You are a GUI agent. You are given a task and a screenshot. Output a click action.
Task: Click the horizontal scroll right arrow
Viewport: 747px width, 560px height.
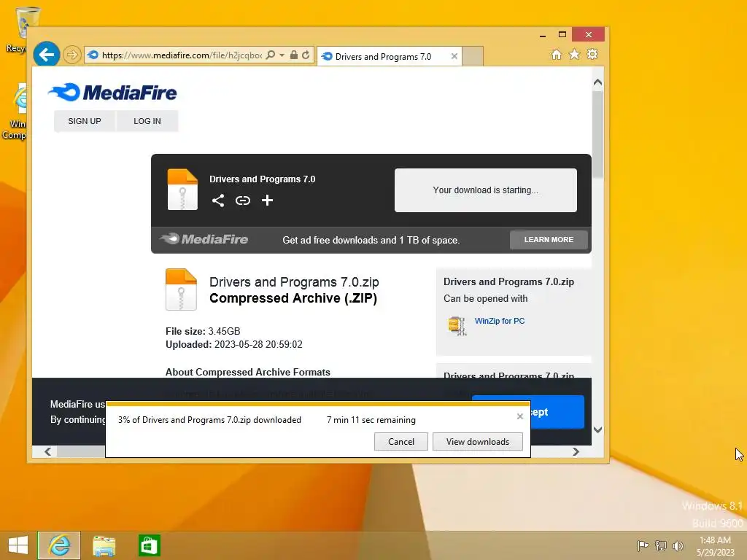tap(576, 451)
